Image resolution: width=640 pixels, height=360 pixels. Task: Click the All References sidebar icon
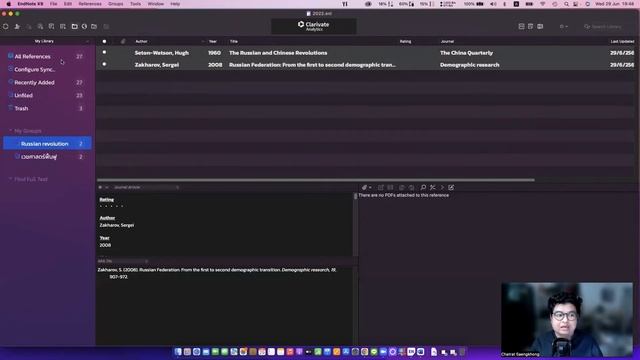coord(11,56)
